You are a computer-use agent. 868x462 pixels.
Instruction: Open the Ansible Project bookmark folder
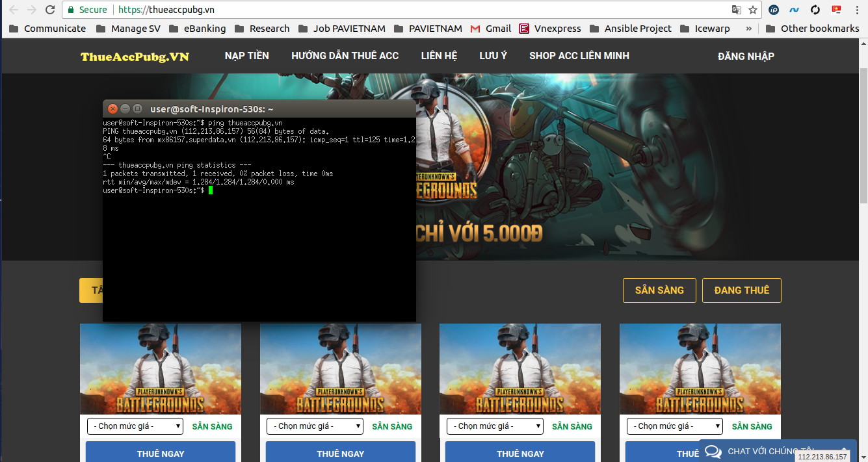pos(631,29)
